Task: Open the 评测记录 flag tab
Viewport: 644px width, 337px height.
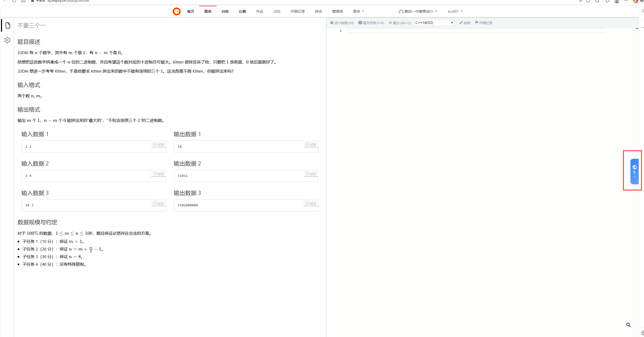Action: click(x=484, y=23)
